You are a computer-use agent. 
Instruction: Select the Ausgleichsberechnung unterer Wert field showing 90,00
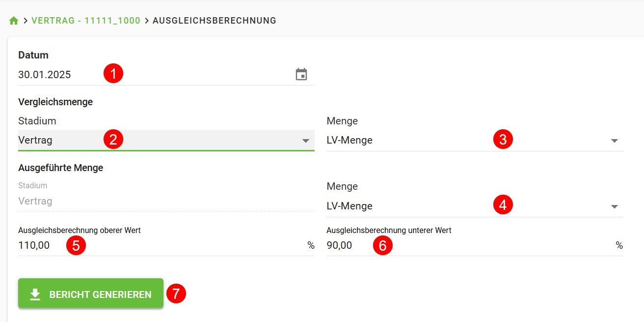353,245
